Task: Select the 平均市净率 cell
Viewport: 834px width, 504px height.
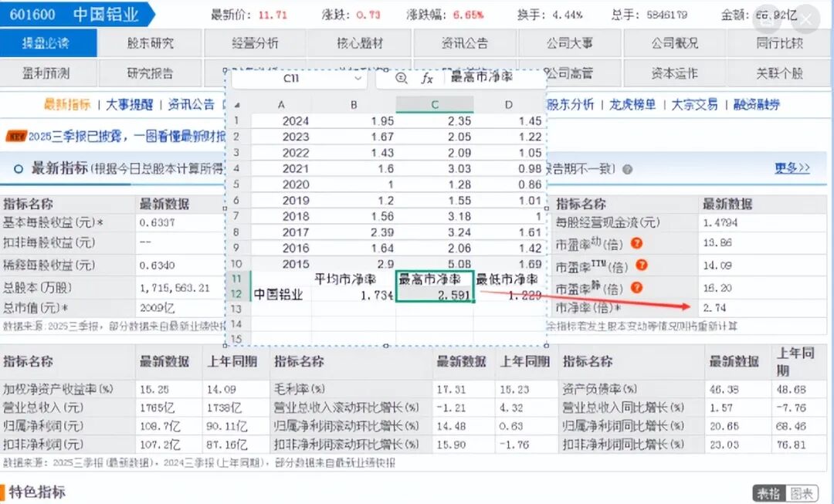Action: coord(354,279)
